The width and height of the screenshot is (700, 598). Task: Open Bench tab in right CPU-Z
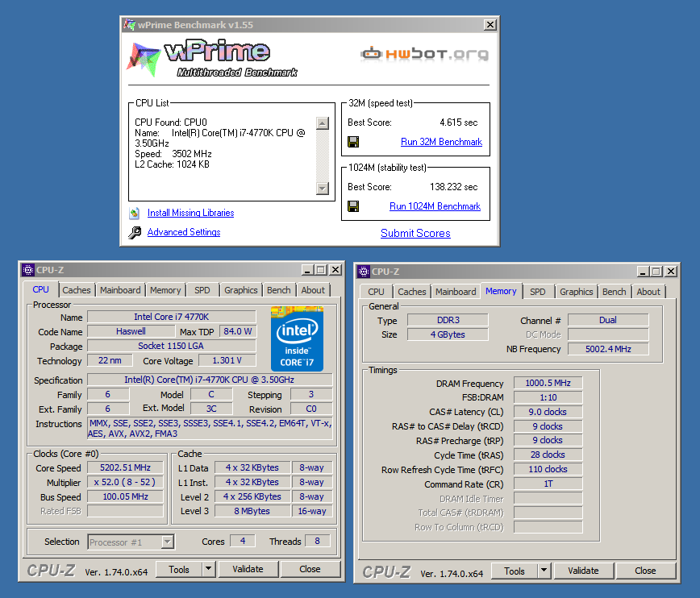pos(615,292)
